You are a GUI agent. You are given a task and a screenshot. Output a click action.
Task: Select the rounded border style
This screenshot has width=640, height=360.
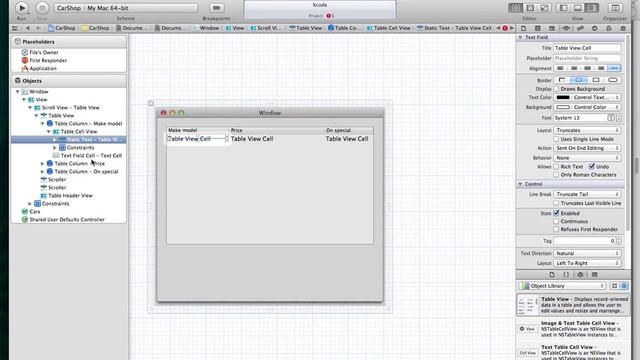click(613, 80)
